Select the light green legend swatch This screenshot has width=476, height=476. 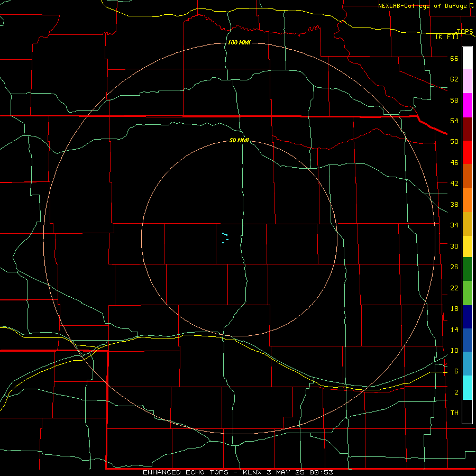467,293
